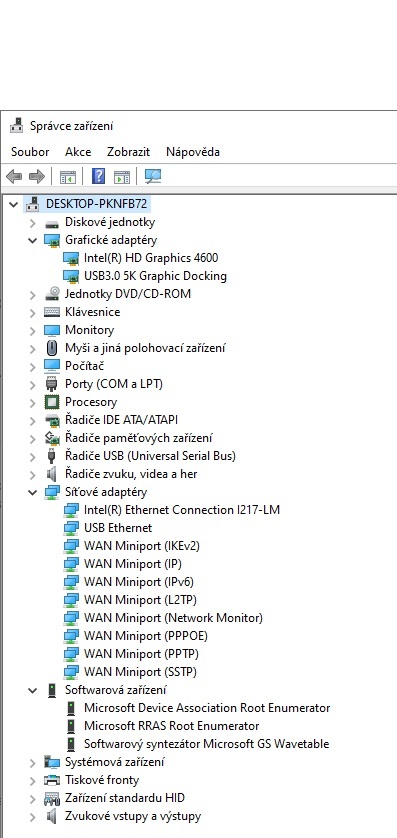Viewport: 397px width, 838px height.
Task: Open the Soubor menu
Action: (30, 152)
